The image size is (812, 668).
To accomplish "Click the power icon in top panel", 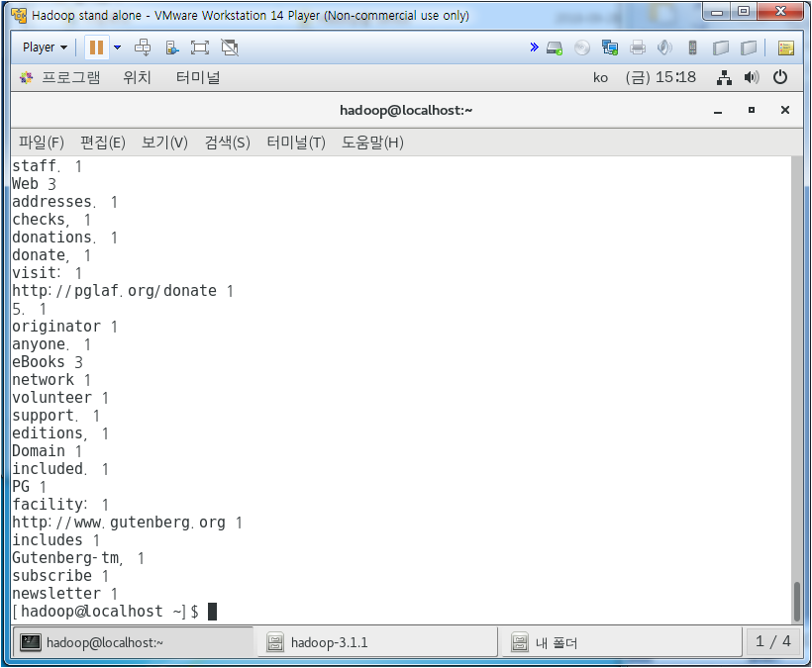I will coord(780,77).
